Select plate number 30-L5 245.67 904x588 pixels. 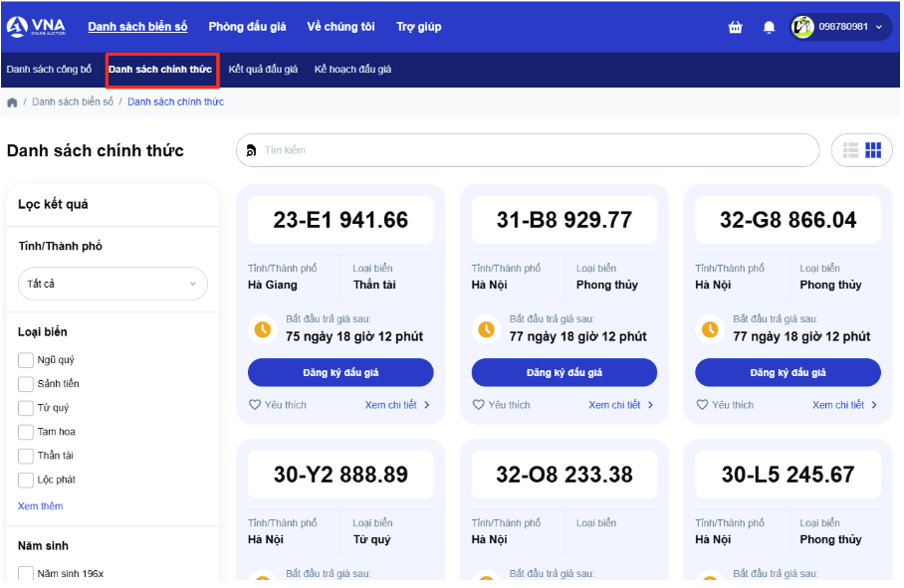pyautogui.click(x=788, y=476)
